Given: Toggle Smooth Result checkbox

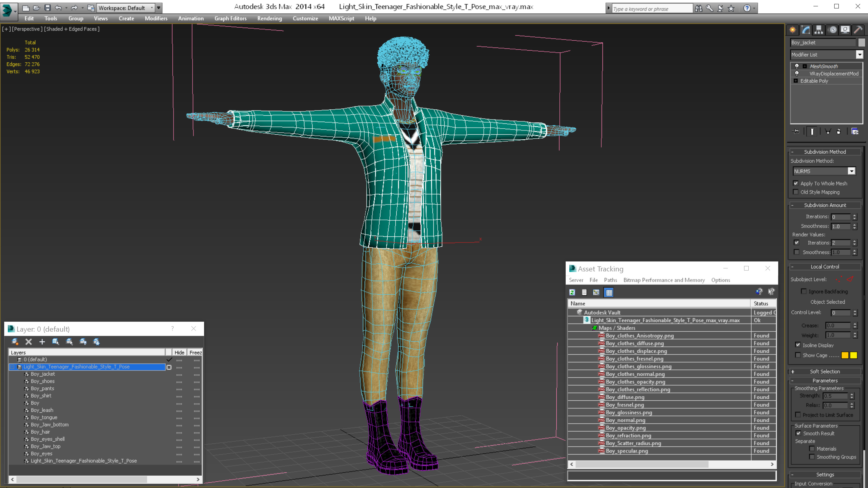Looking at the screenshot, I should [798, 433].
